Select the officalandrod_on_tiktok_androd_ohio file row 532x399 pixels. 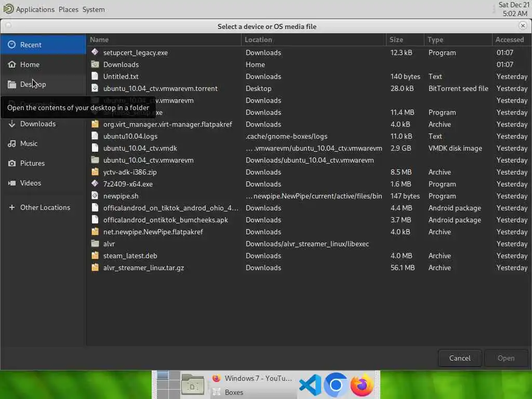tap(309, 208)
